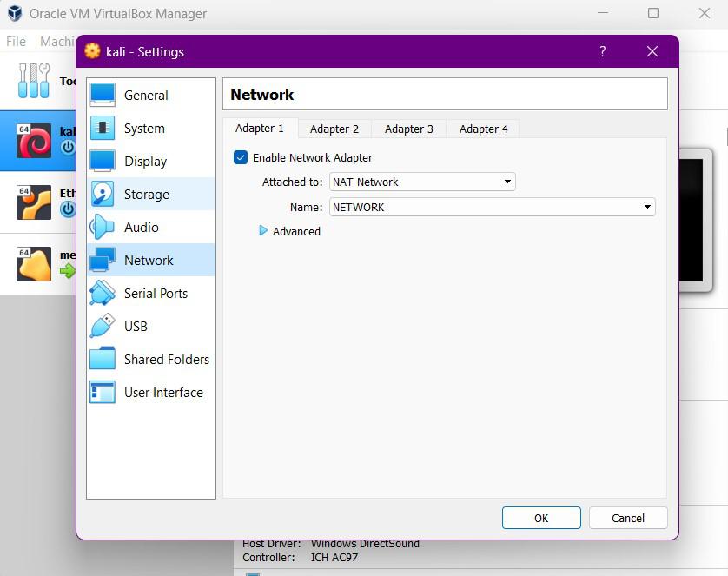
Task: Switch to Adapter 4 tab
Action: pyautogui.click(x=483, y=129)
